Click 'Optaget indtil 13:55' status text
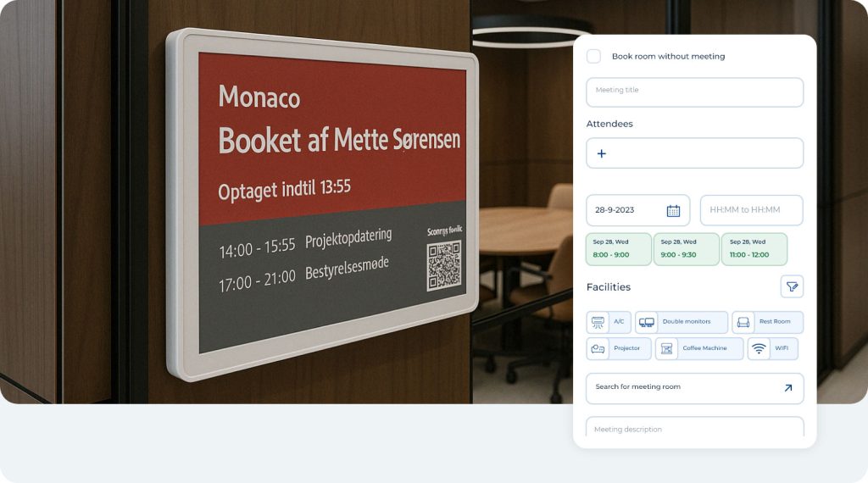 [x=285, y=189]
